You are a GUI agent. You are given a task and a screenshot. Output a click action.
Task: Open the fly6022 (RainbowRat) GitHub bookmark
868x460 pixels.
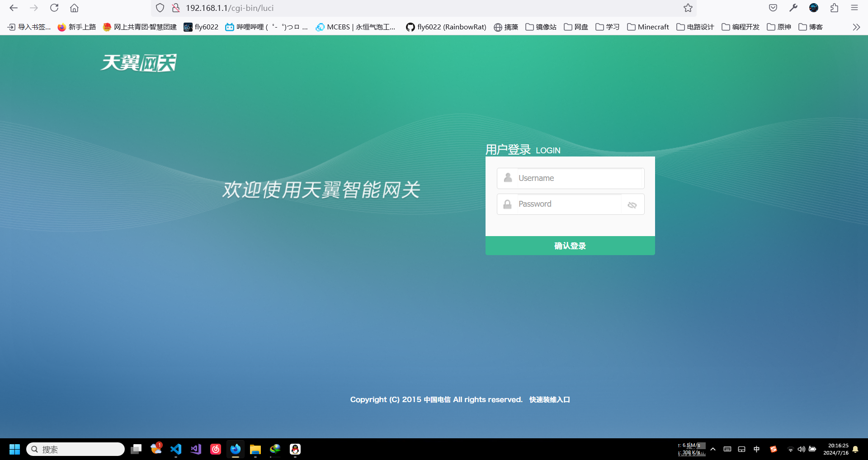tap(446, 27)
